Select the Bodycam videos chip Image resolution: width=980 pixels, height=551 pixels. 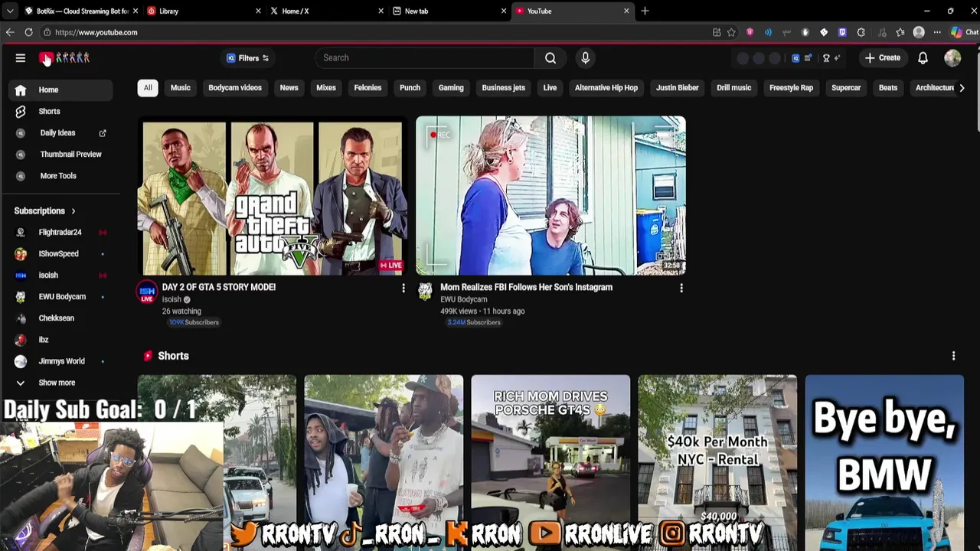(235, 88)
